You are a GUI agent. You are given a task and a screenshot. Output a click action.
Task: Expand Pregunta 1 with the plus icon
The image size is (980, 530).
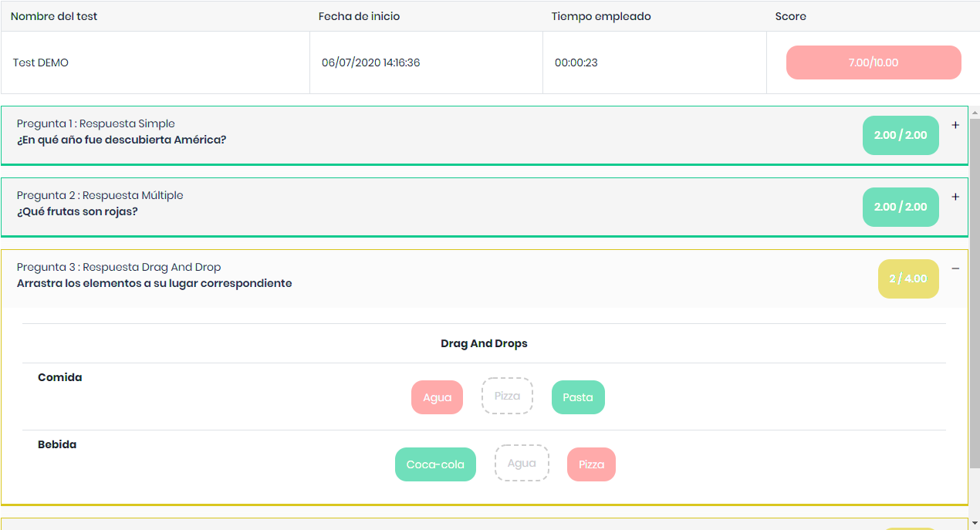[x=955, y=125]
